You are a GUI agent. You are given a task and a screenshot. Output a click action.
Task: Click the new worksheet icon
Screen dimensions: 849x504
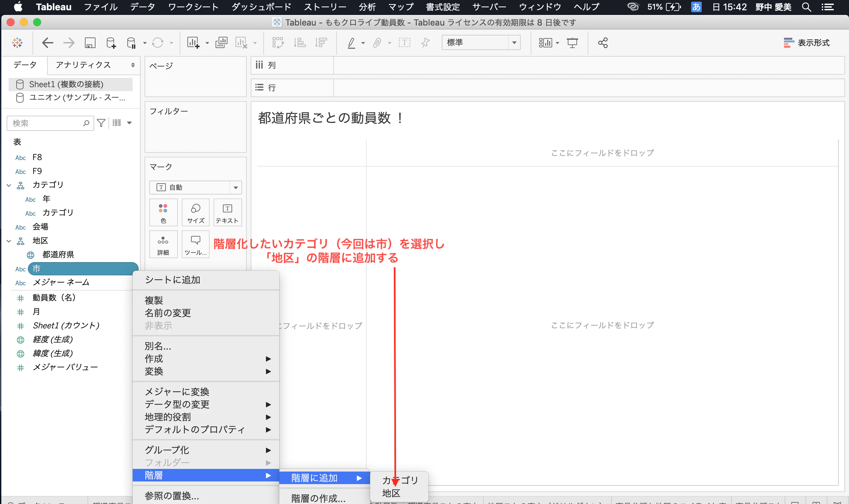click(x=193, y=43)
